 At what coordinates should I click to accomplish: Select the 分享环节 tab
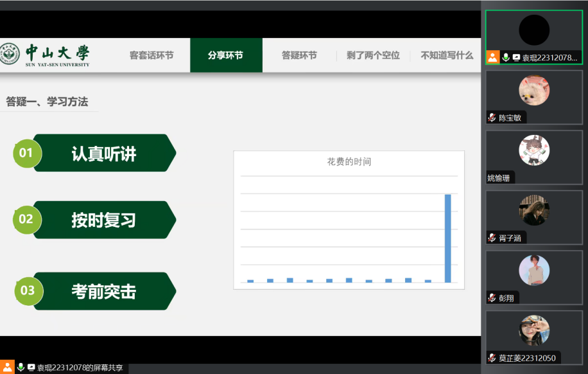(225, 55)
